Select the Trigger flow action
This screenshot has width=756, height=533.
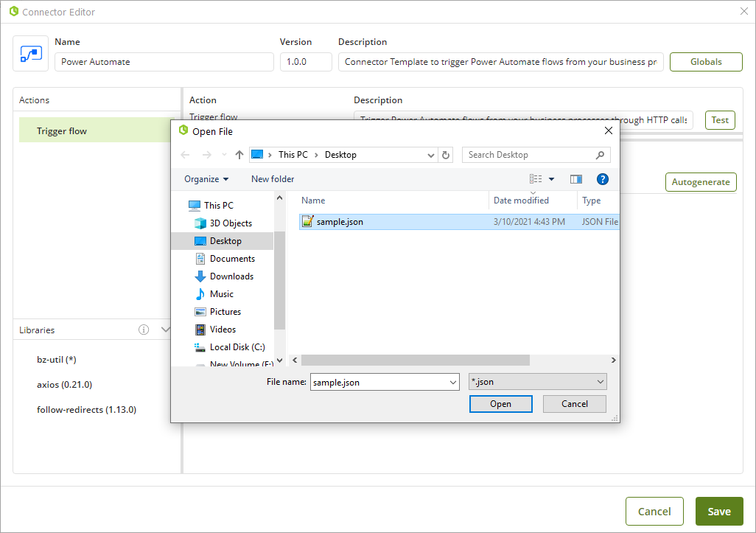(95, 130)
